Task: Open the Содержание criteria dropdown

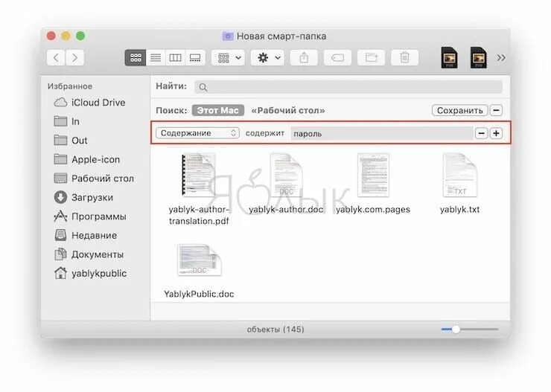Action: 197,133
